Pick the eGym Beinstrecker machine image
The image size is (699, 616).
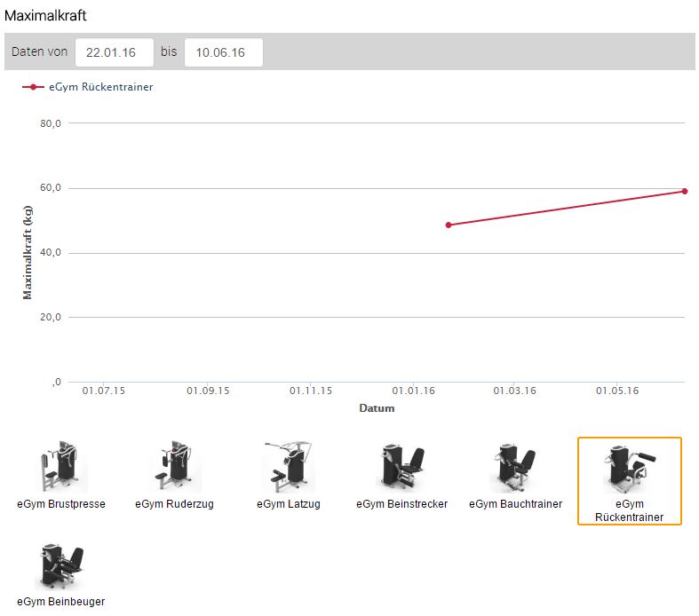click(x=401, y=467)
